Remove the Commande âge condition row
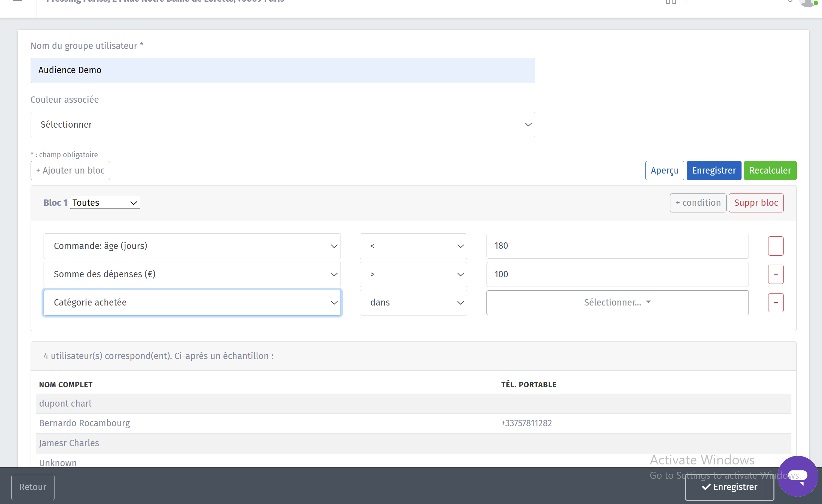The width and height of the screenshot is (822, 504). click(775, 246)
